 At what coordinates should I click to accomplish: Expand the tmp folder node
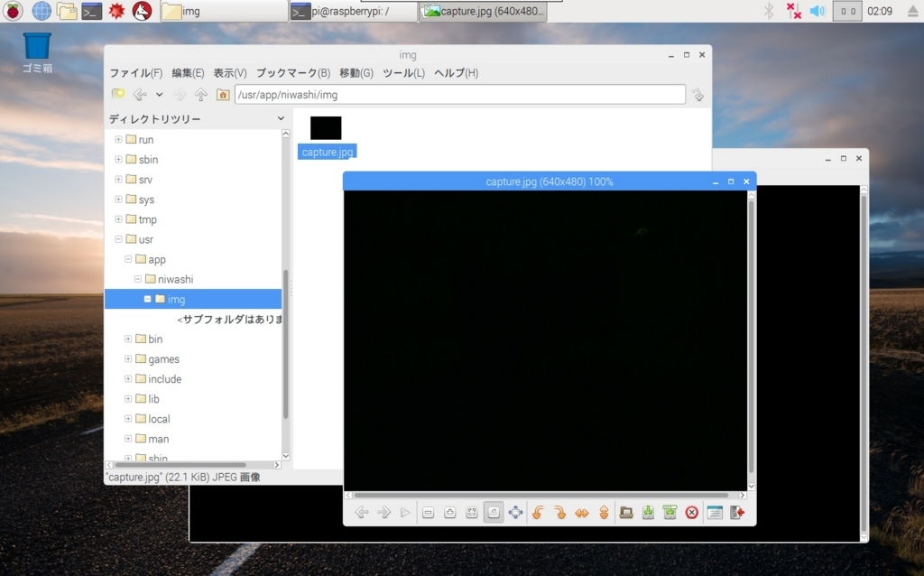click(118, 219)
